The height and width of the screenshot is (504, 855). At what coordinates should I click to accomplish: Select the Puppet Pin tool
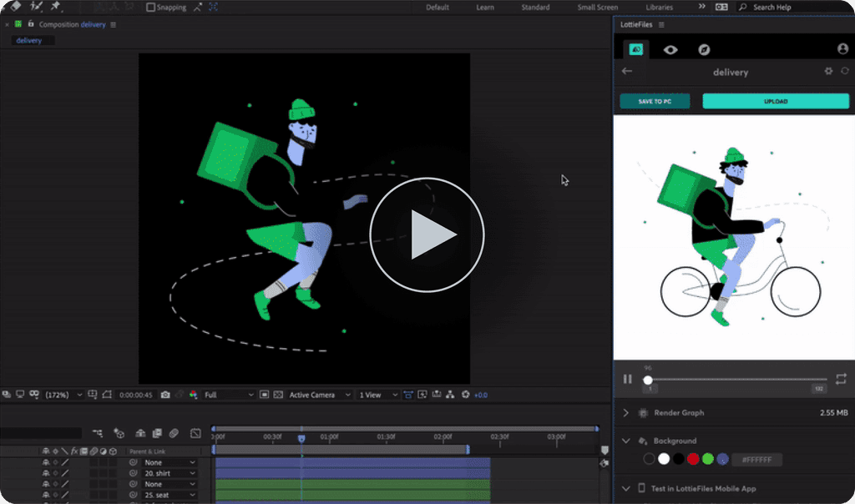tap(53, 7)
